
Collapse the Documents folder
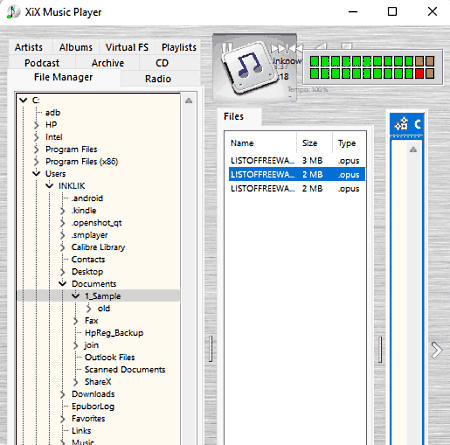[x=62, y=284]
